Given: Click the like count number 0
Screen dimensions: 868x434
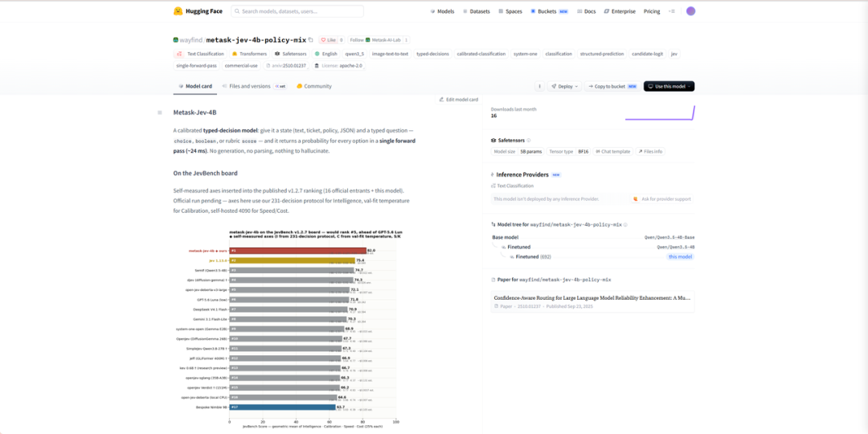Looking at the screenshot, I should click(x=341, y=40).
